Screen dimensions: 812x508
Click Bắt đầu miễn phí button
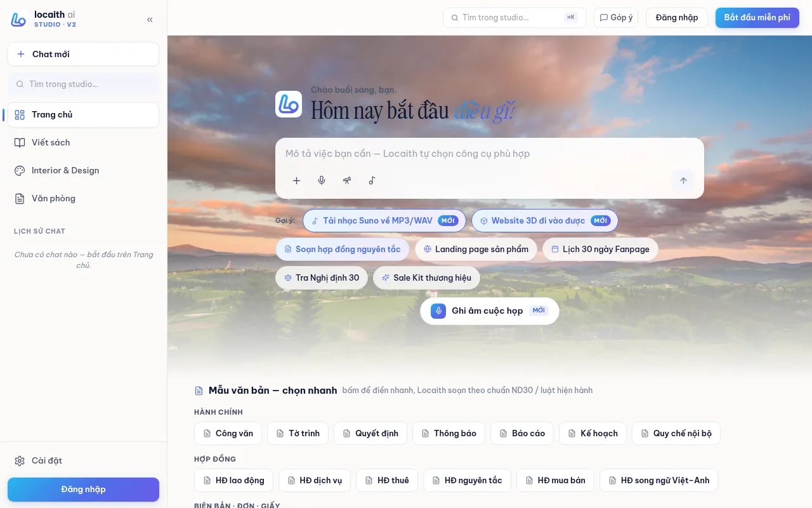click(x=757, y=18)
